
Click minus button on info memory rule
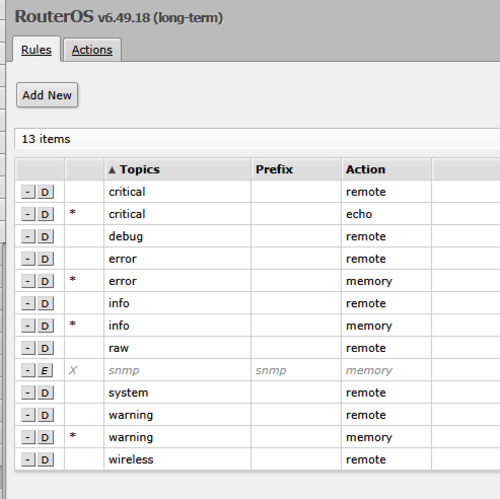(28, 326)
